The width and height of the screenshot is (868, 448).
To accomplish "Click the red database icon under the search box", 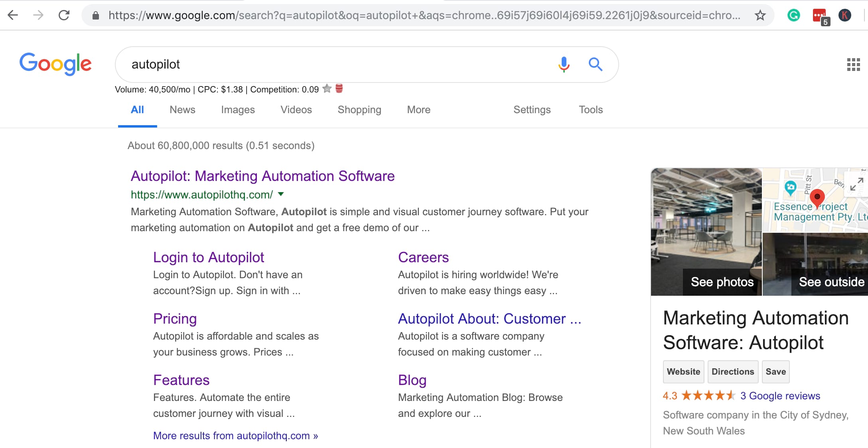I will pos(339,88).
